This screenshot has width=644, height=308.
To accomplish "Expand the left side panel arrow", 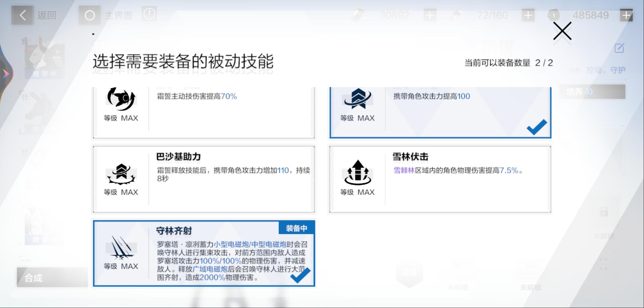I will 6,74.
